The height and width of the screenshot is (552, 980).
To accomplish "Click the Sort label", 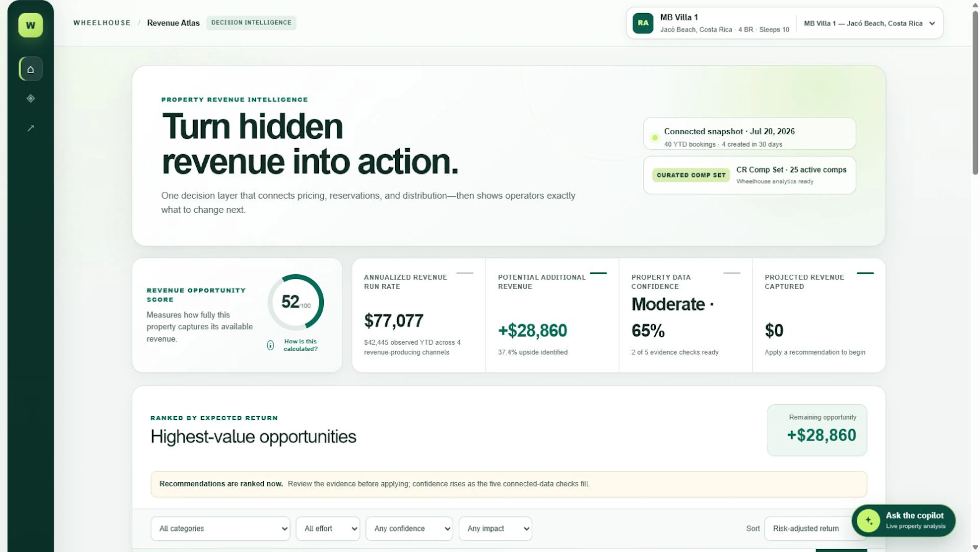I will [x=753, y=528].
